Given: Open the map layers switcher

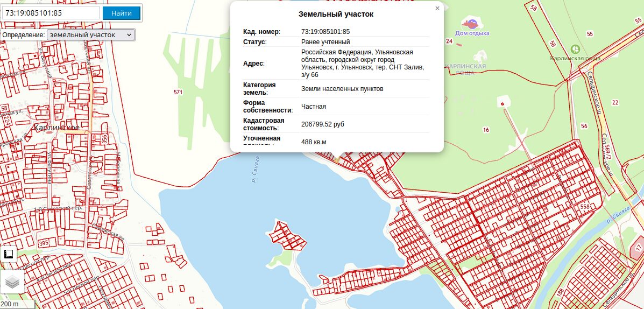Looking at the screenshot, I should pos(12,282).
